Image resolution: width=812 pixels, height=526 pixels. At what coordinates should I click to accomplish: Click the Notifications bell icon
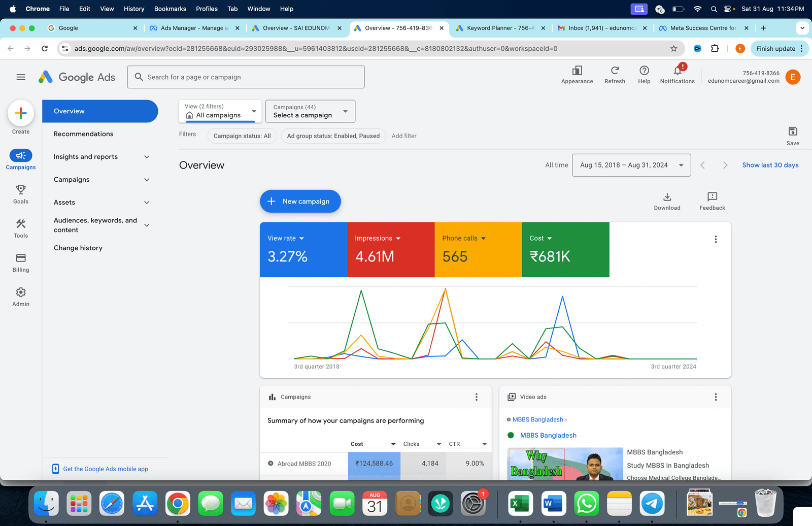click(677, 71)
